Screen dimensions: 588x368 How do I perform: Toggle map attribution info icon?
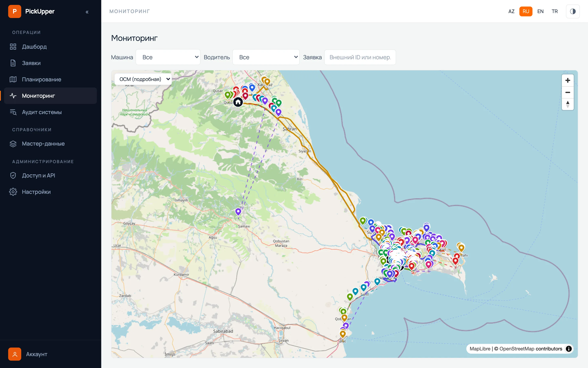click(569, 349)
